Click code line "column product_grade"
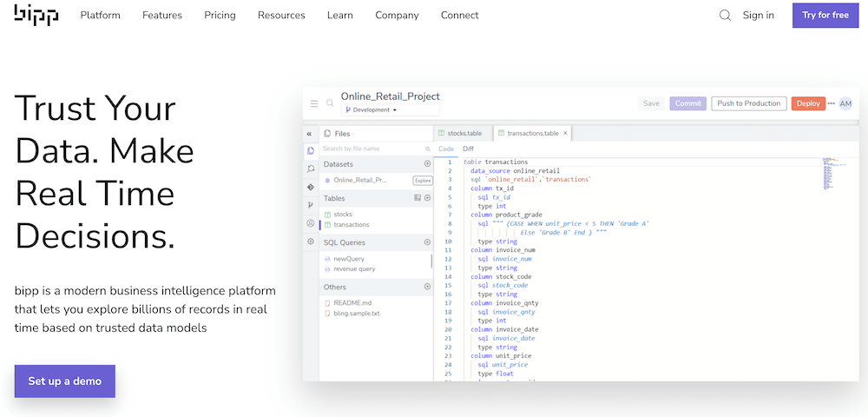This screenshot has height=417, width=868. tap(507, 215)
